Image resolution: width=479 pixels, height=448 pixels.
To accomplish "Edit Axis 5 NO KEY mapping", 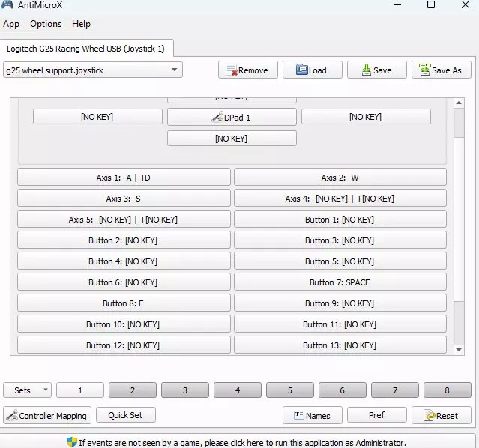I will tap(124, 219).
